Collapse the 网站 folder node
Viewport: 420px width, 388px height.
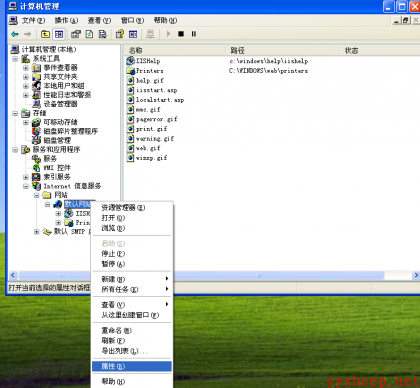point(37,195)
